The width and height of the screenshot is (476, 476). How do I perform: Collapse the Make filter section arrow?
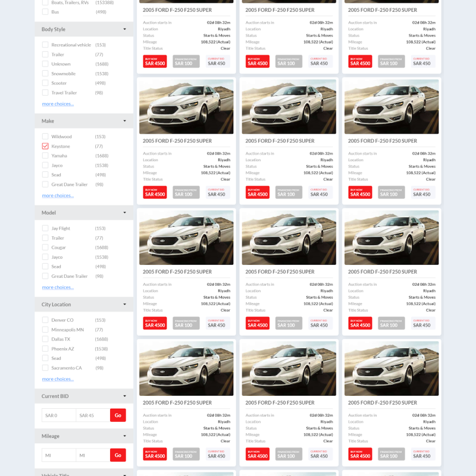tap(124, 121)
